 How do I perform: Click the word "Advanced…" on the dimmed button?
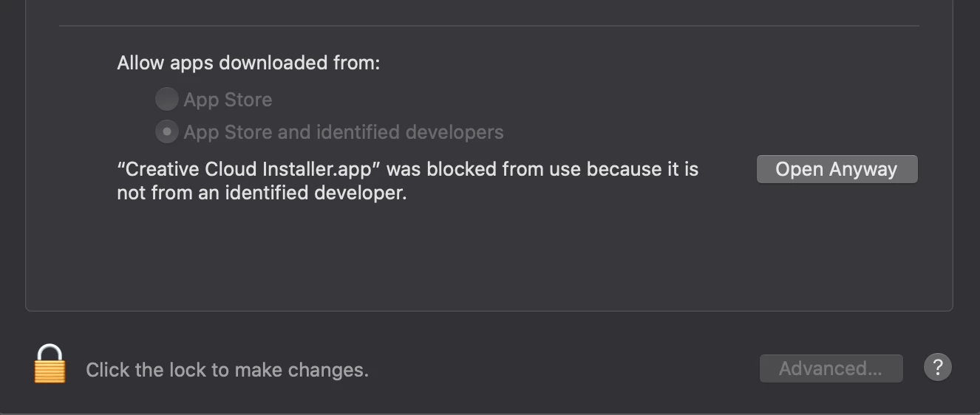[x=831, y=368]
